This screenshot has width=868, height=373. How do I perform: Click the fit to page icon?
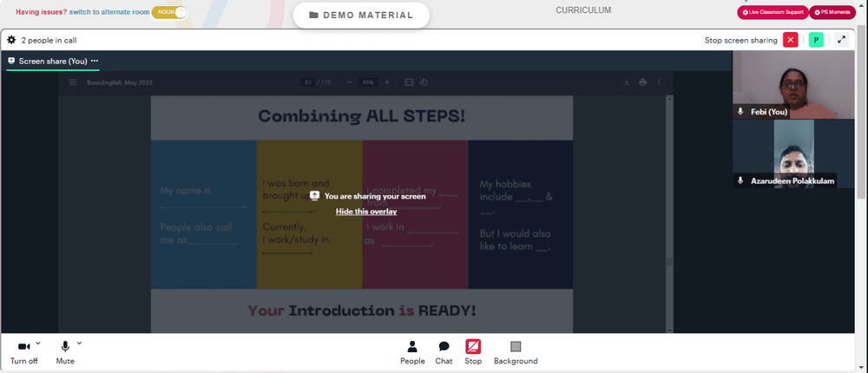(409, 82)
